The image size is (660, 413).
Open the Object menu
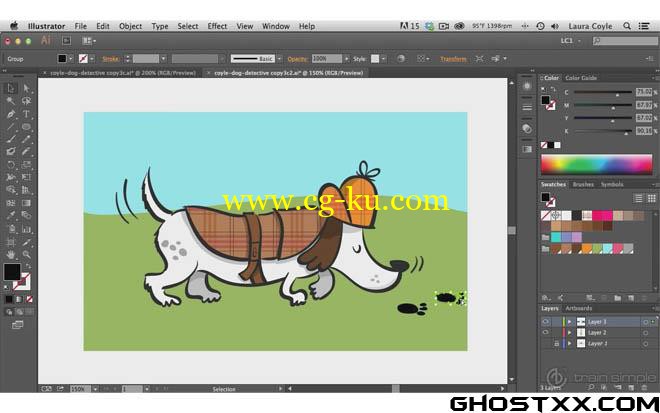pyautogui.click(x=130, y=26)
